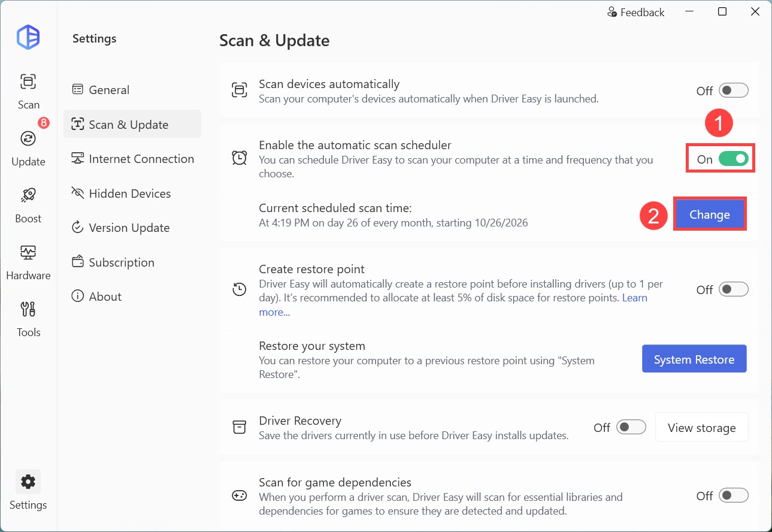Open the Scan page in sidebar
The height and width of the screenshot is (532, 772).
(x=28, y=91)
